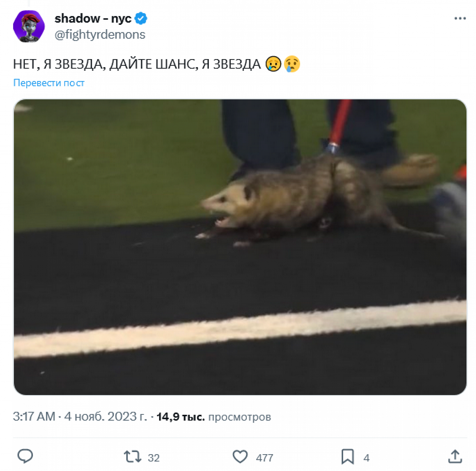Click the crying emoji at end of post text
The height and width of the screenshot is (471, 476).
(x=292, y=64)
